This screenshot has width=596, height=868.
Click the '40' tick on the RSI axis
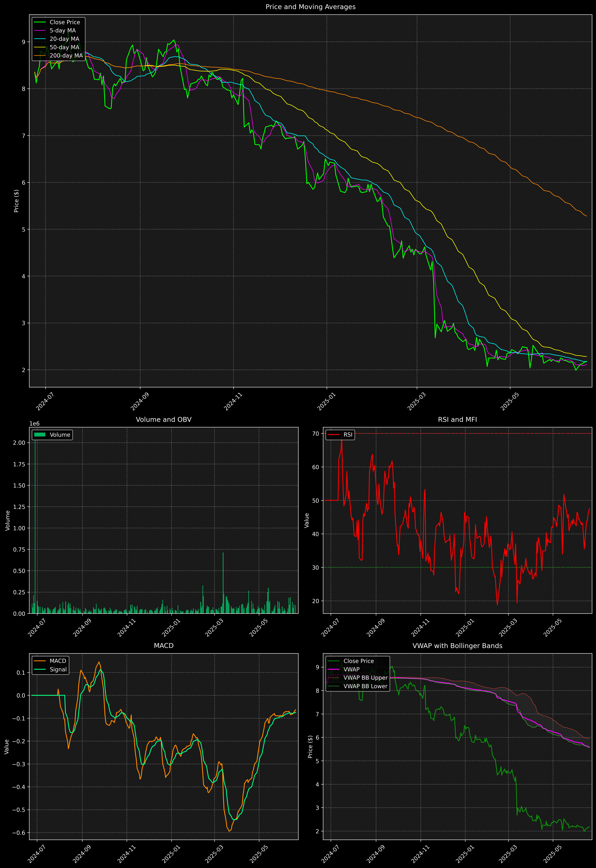(x=316, y=534)
